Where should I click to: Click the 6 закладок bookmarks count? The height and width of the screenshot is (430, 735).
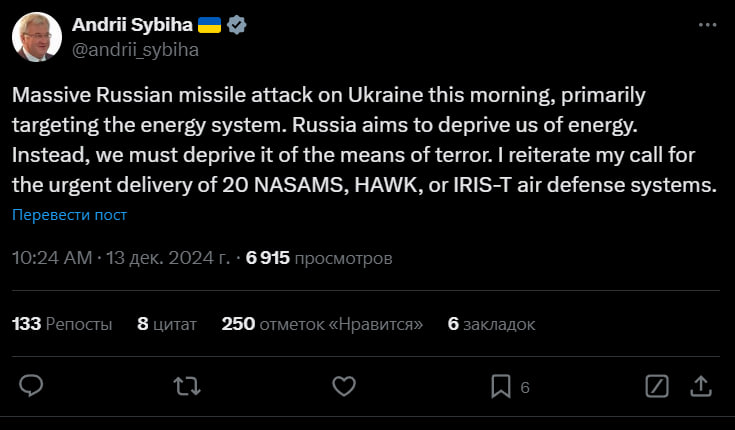tap(491, 324)
